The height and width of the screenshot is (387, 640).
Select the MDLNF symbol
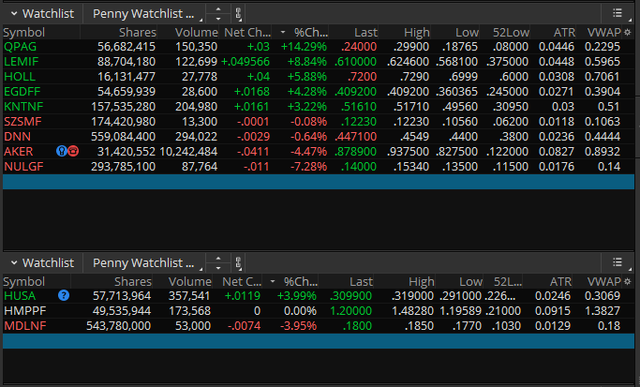click(x=25, y=326)
